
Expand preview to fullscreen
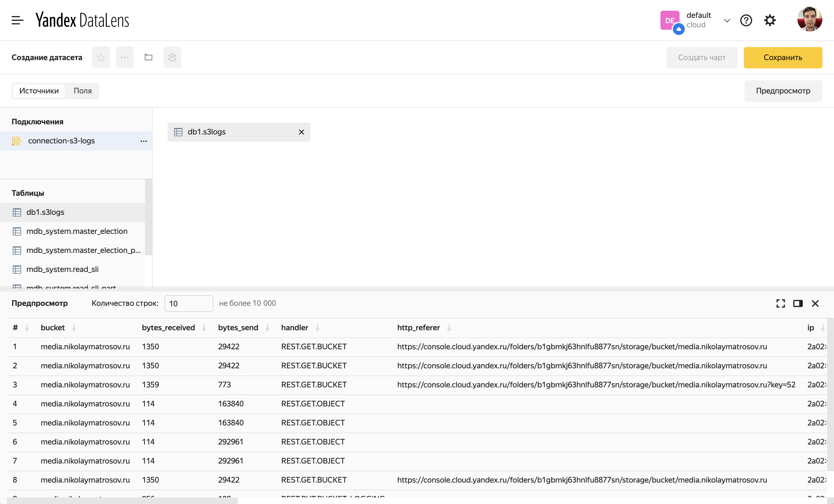(780, 303)
